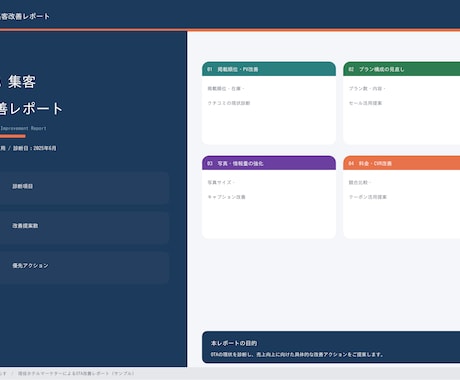Open the 改善提案数 sidebar row
The image size is (460, 380).
pyautogui.click(x=84, y=228)
